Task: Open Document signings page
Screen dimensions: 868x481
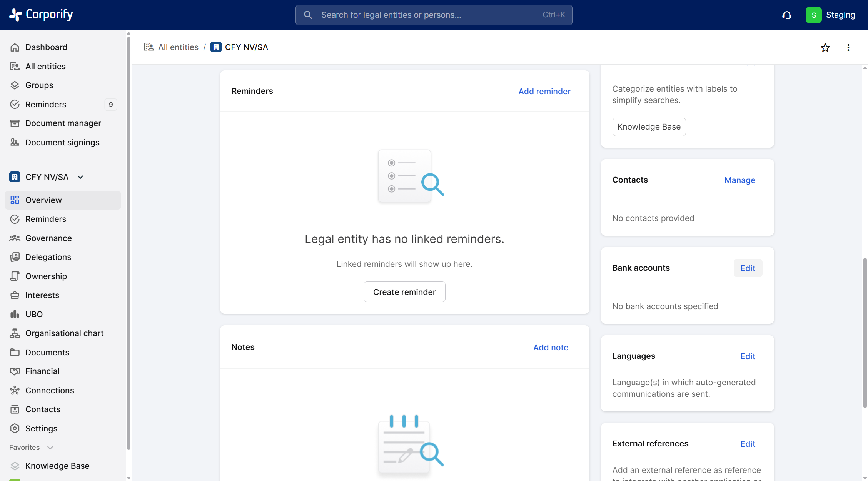Action: point(62,143)
